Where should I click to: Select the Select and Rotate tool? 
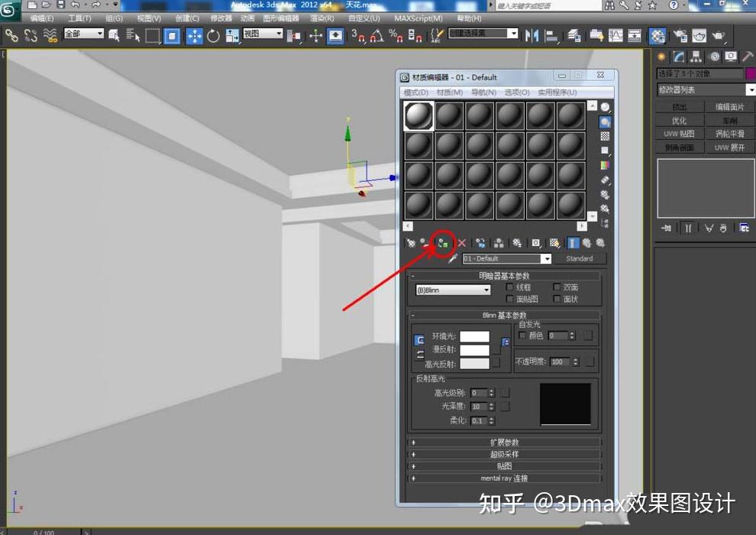pos(215,35)
